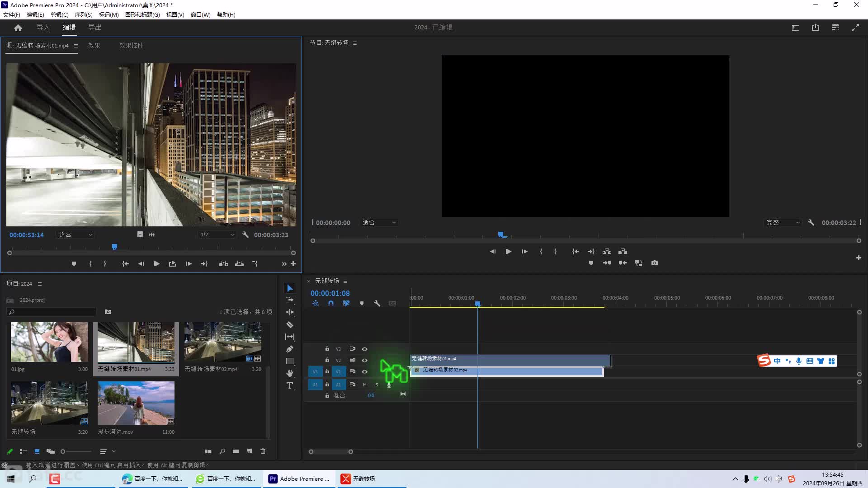Image resolution: width=868 pixels, height=488 pixels.
Task: Switch to the 效果控件 tab
Action: (131, 46)
